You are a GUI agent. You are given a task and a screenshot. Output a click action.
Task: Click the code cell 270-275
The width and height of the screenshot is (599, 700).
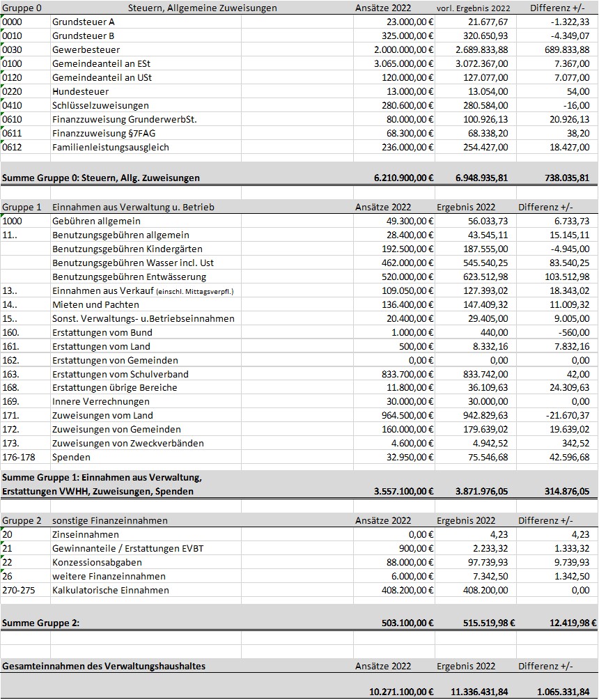[x=26, y=590]
